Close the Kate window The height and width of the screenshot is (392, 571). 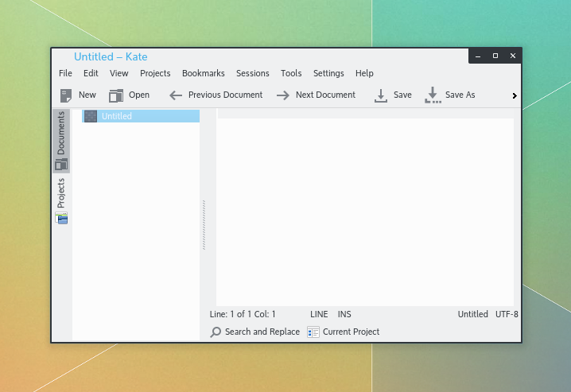(513, 56)
